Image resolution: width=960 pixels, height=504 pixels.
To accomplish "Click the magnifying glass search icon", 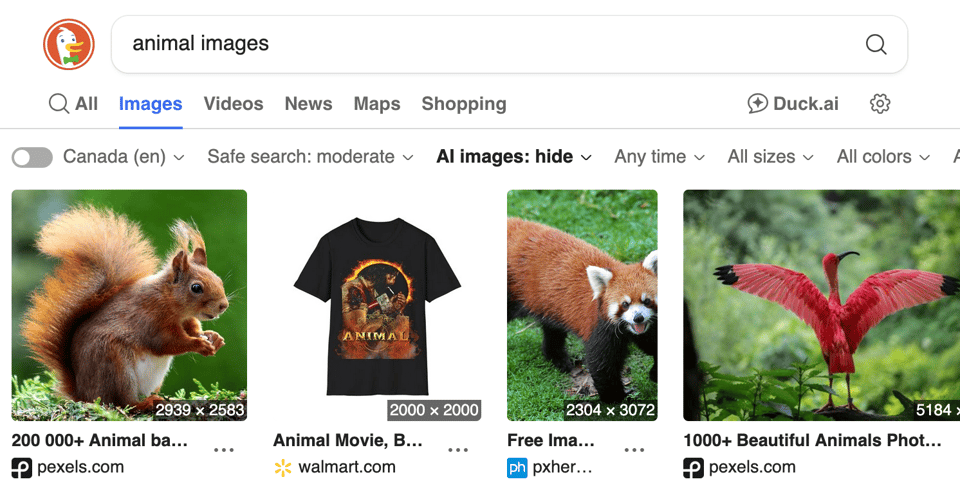I will pos(876,44).
